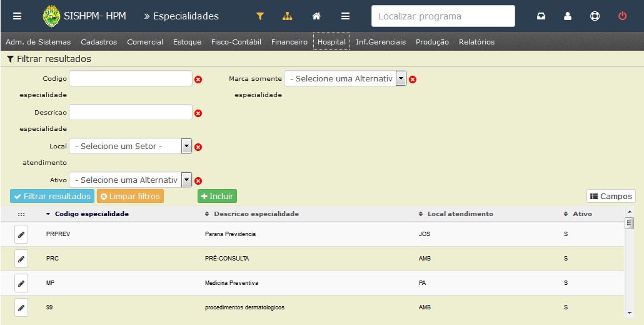Click the green Incluir button
The height and width of the screenshot is (325, 644).
[217, 196]
